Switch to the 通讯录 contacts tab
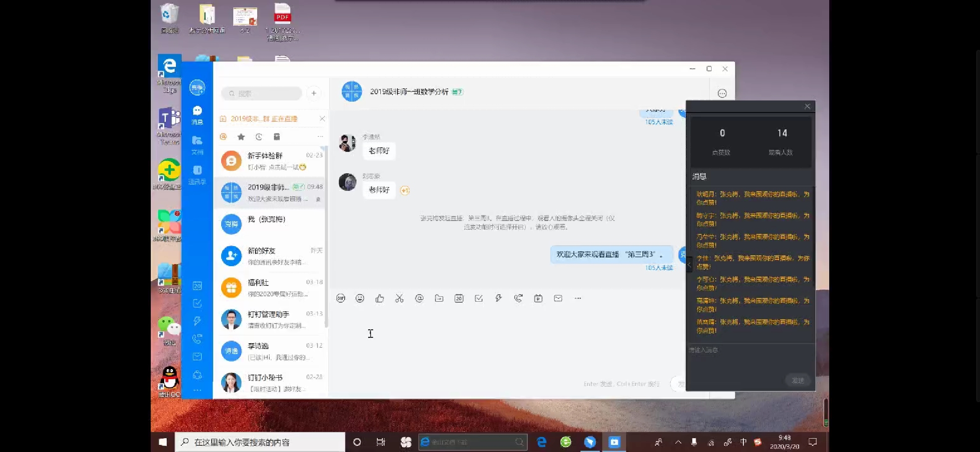 point(197,175)
